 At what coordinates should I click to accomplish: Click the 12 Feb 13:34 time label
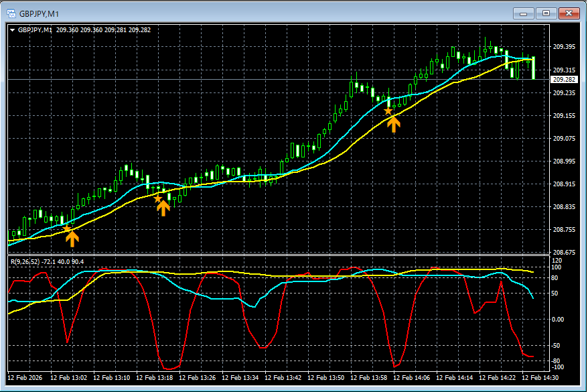coord(240,378)
